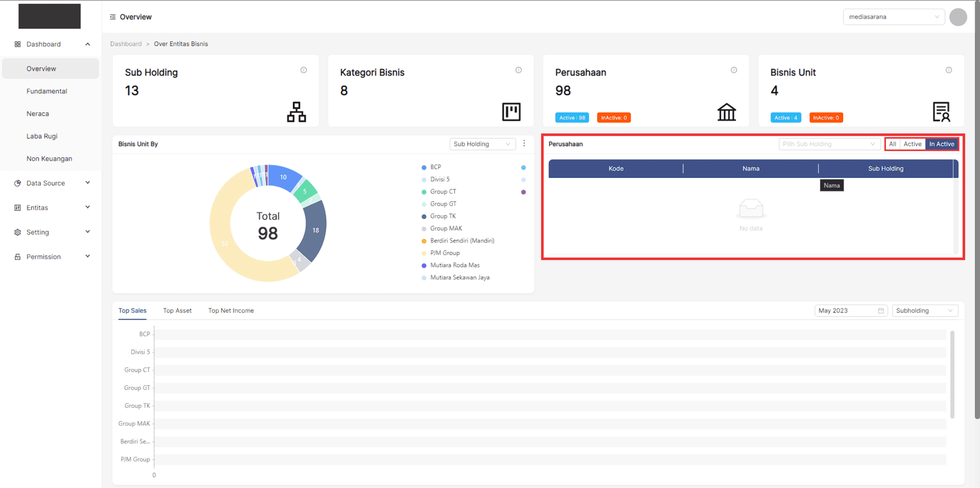
Task: Click the user avatar in top right
Action: click(957, 17)
